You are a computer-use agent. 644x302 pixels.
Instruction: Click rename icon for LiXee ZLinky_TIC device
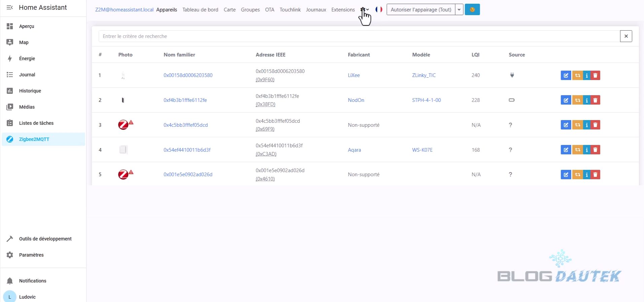(x=566, y=75)
